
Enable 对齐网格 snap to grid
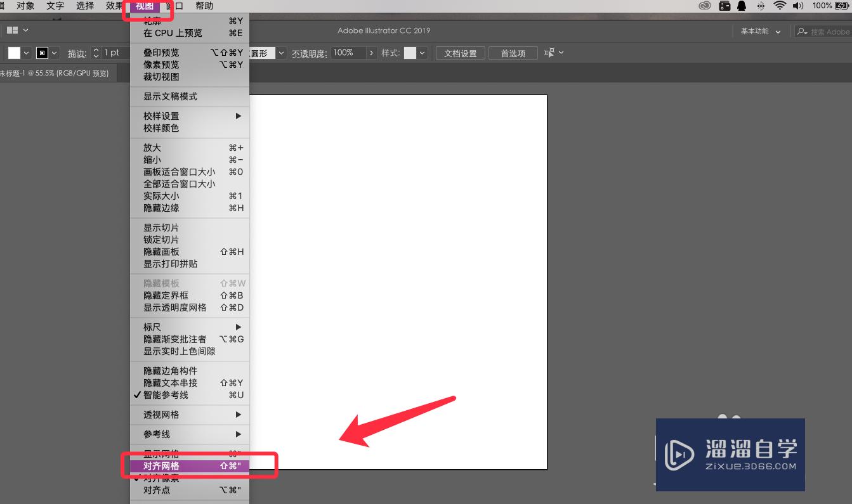click(x=190, y=466)
